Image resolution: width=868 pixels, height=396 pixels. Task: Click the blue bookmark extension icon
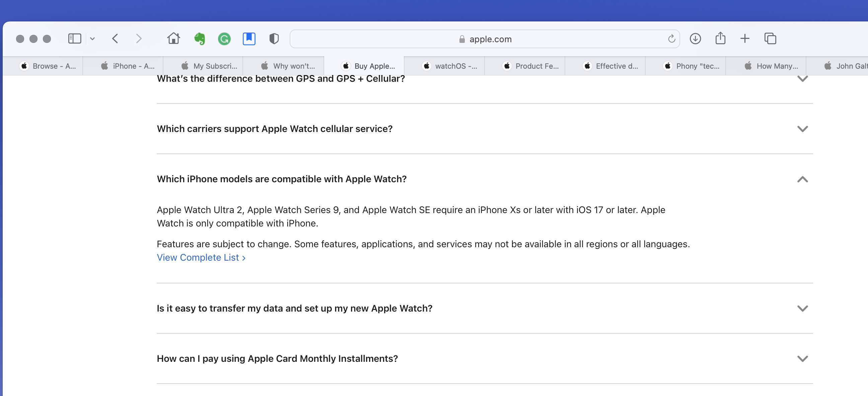(x=249, y=39)
